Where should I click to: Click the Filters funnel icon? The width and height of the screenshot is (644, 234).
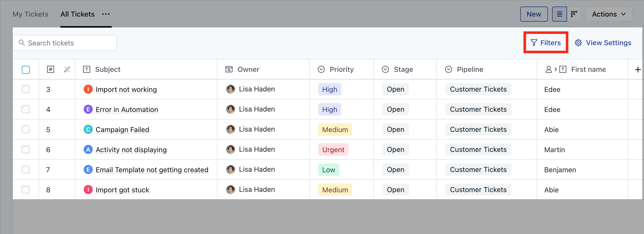pyautogui.click(x=534, y=43)
